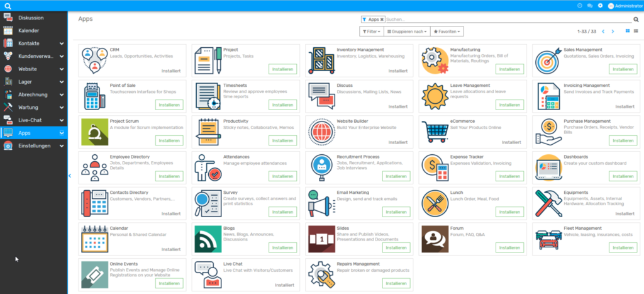Click the magnifier icon in top-left corner
The width and height of the screenshot is (644, 294).
(x=8, y=6)
